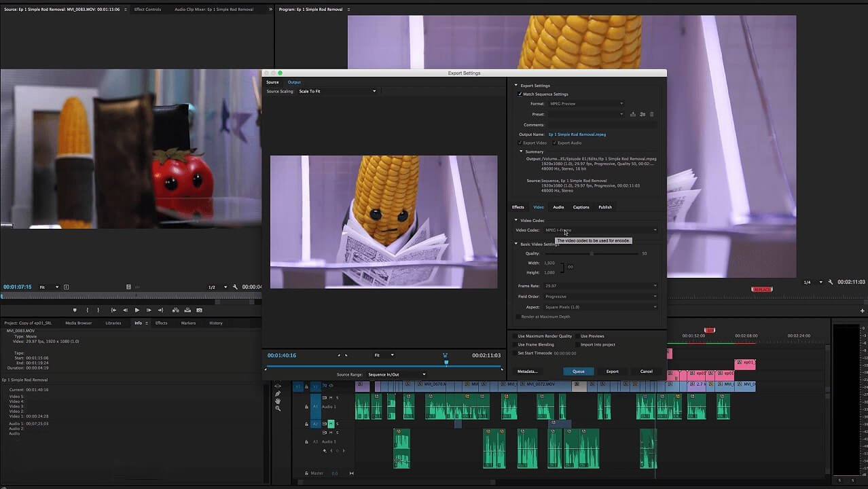
Task: Switch to the Audio tab in export options
Action: coord(558,207)
